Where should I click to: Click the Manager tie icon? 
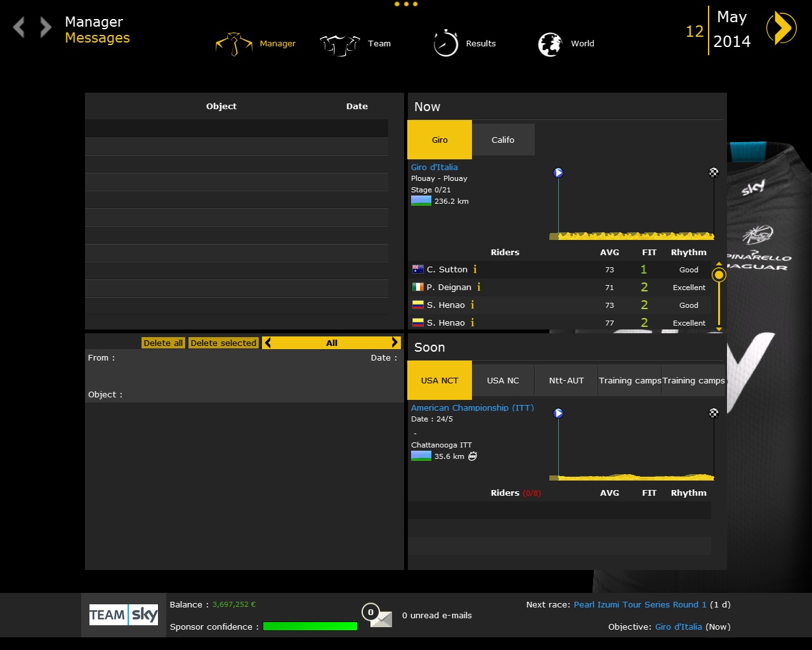[234, 44]
